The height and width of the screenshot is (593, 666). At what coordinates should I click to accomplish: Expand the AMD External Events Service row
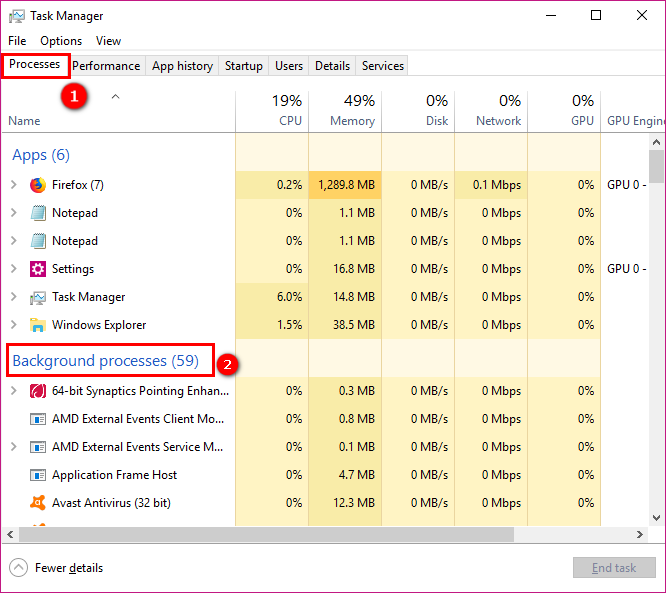point(14,447)
